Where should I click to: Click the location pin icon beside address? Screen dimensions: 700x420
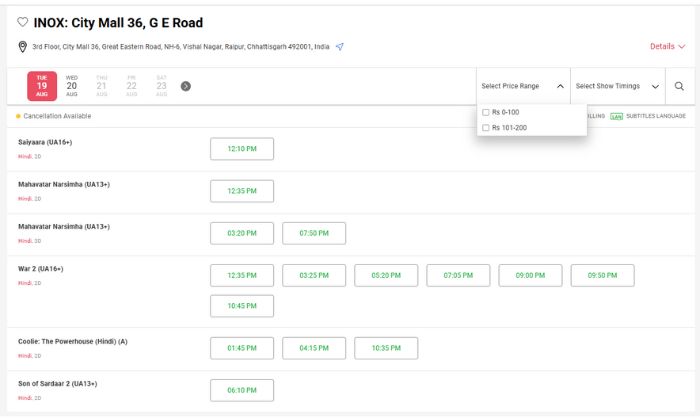22,47
